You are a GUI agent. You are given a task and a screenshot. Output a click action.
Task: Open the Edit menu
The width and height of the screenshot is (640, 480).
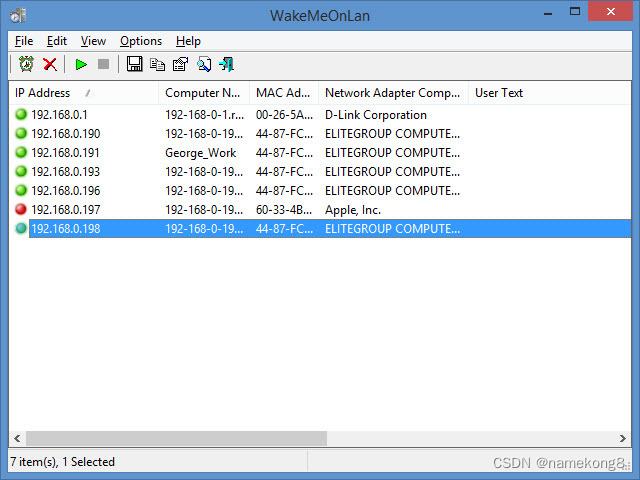click(x=57, y=41)
